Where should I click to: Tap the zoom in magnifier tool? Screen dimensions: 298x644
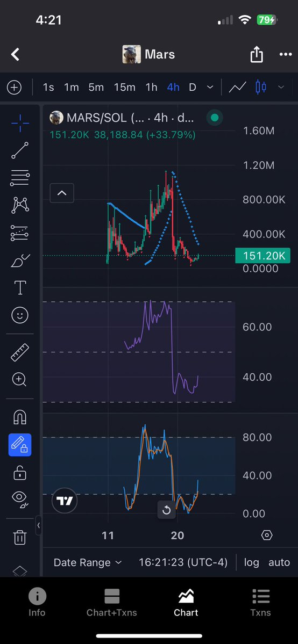point(20,380)
